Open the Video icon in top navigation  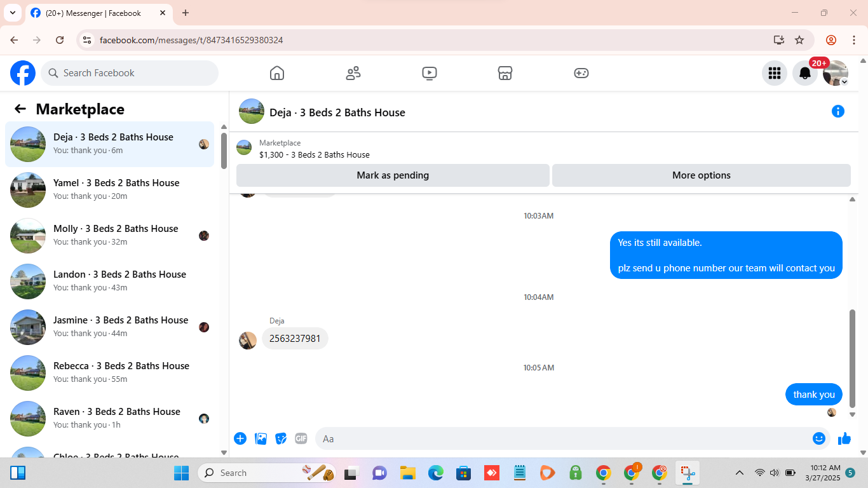coord(430,73)
